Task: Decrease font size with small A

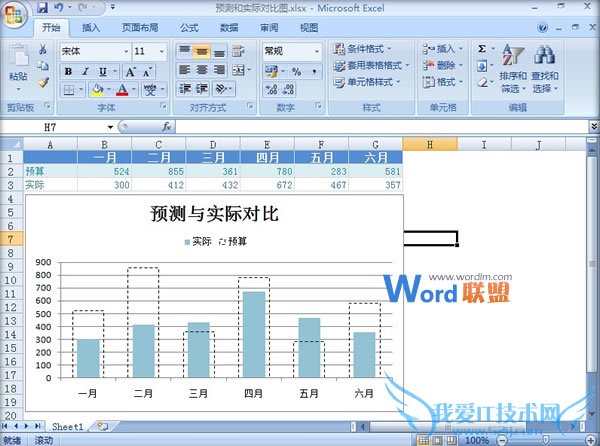Action: click(148, 72)
